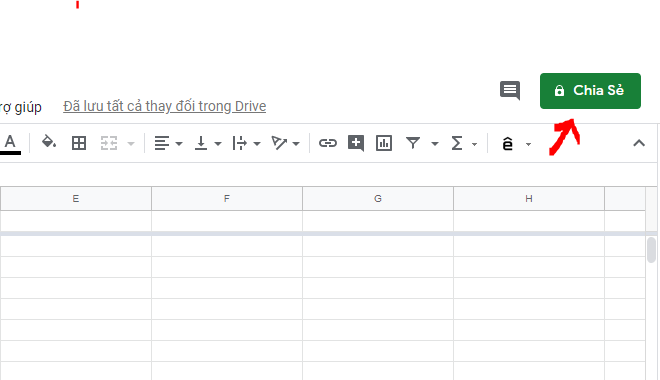Expand horizontal align dropdown
660x380 pixels.
168,143
